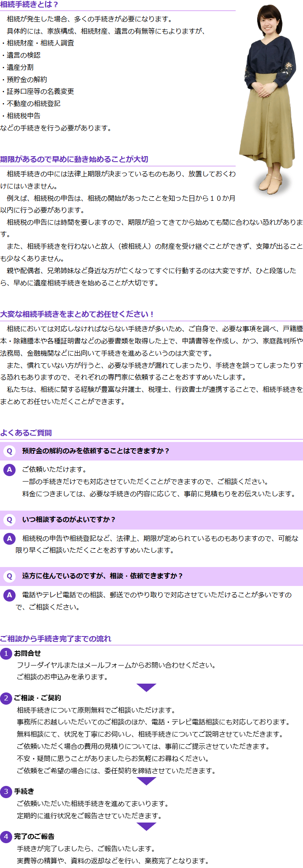The width and height of the screenshot is (303, 868).
Task: Click the 不動産の相続登記 list item
Action: 34,104
